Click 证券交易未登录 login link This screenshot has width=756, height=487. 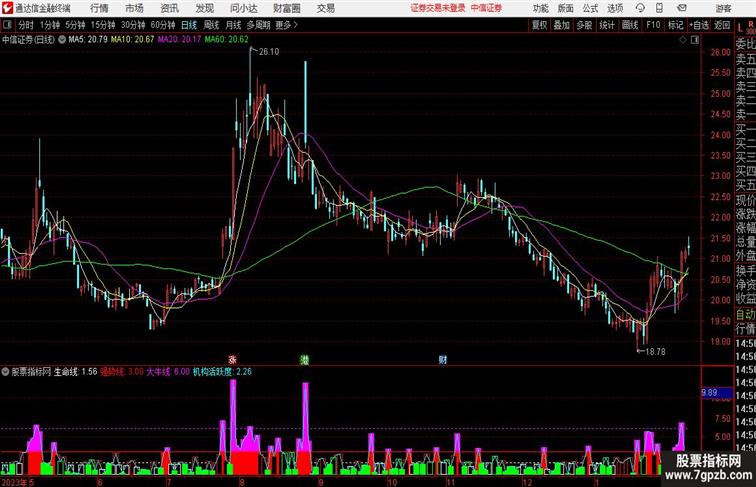pyautogui.click(x=438, y=8)
